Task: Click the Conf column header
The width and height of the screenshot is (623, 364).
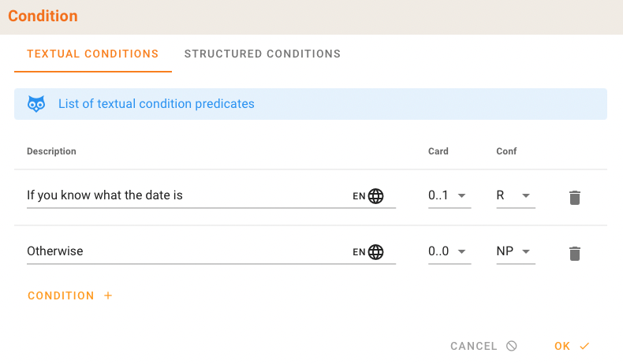Action: tap(506, 151)
